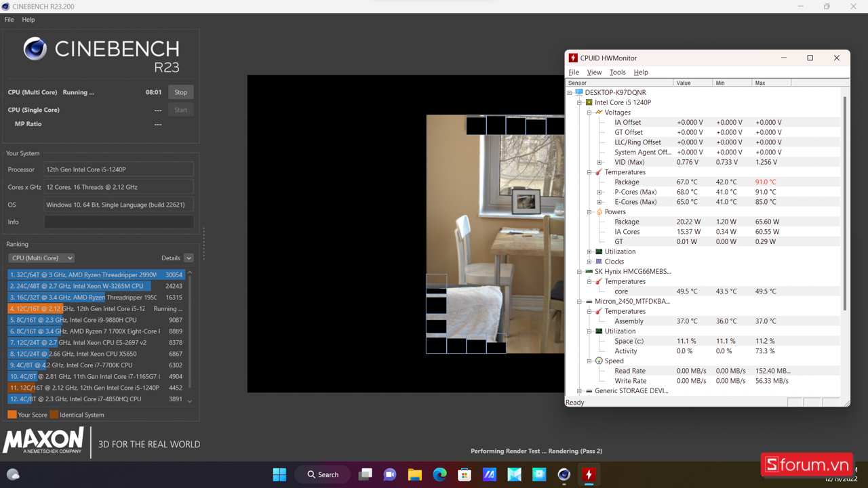The height and width of the screenshot is (488, 868).
Task: Open File Explorer from the taskbar
Action: coord(415,474)
